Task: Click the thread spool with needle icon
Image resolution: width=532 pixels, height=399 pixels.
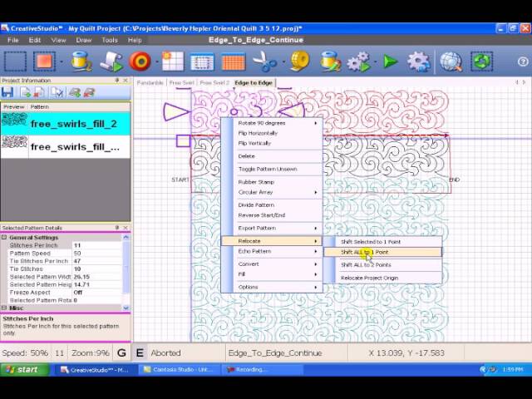Action: 81,62
